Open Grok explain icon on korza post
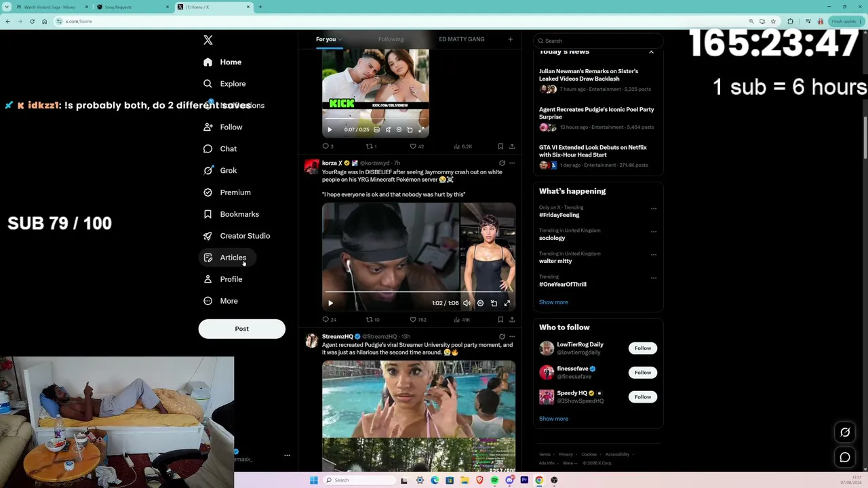Viewport: 868px width, 488px height. 502,163
